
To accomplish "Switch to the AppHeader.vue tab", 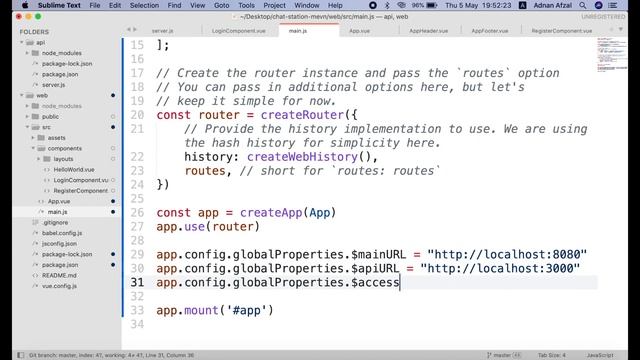I will (x=429, y=31).
